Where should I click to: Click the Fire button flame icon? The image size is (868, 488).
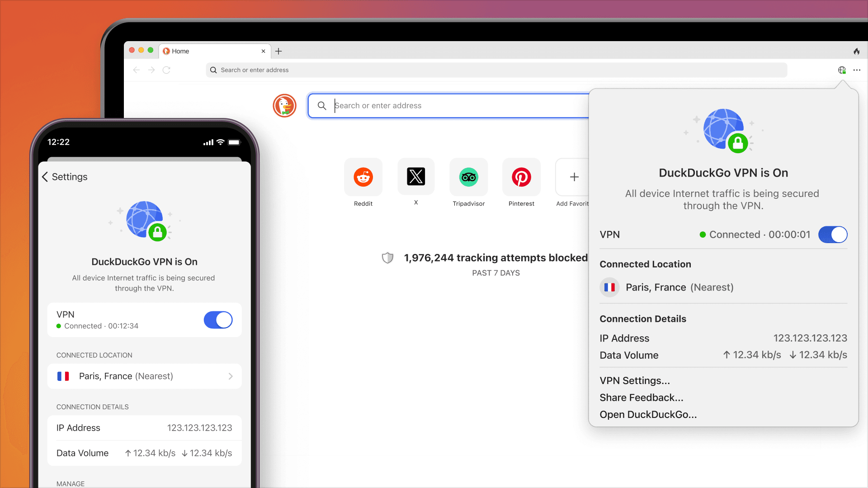tap(856, 52)
